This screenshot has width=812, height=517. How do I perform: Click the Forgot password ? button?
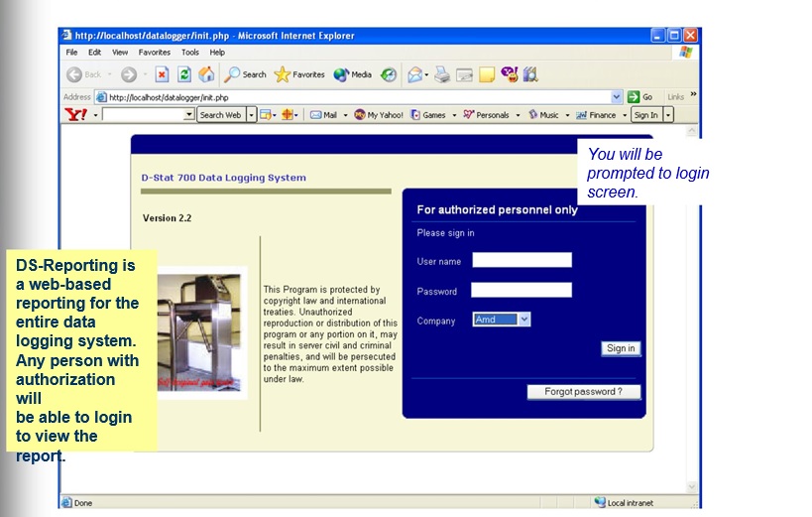[583, 392]
